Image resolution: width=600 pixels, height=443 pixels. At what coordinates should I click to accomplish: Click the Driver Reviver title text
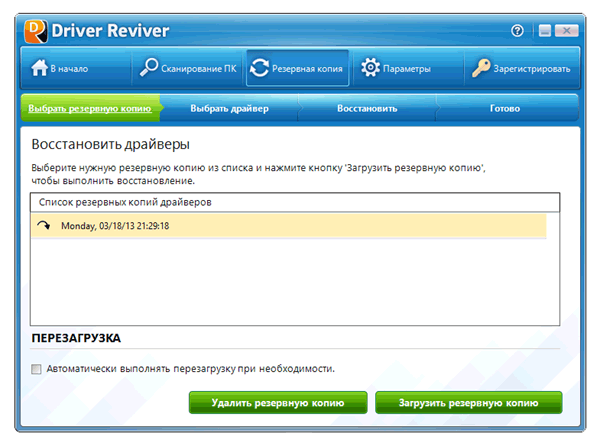(x=110, y=31)
